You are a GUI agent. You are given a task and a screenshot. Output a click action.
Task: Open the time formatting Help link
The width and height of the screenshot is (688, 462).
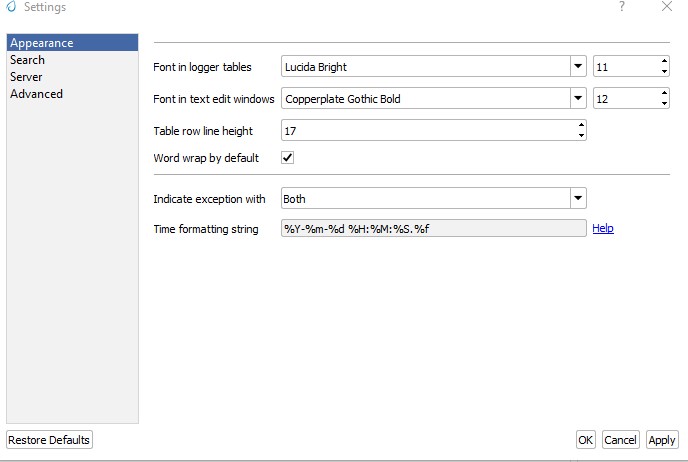[602, 228]
